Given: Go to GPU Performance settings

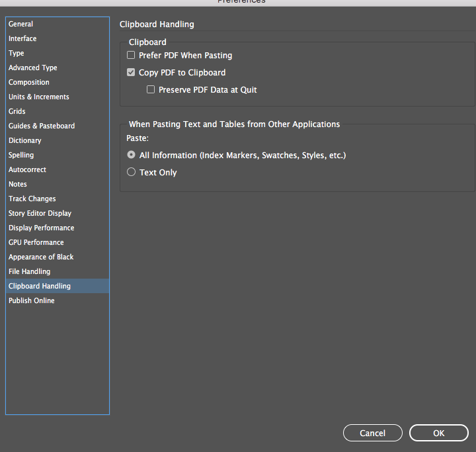Looking at the screenshot, I should point(36,242).
